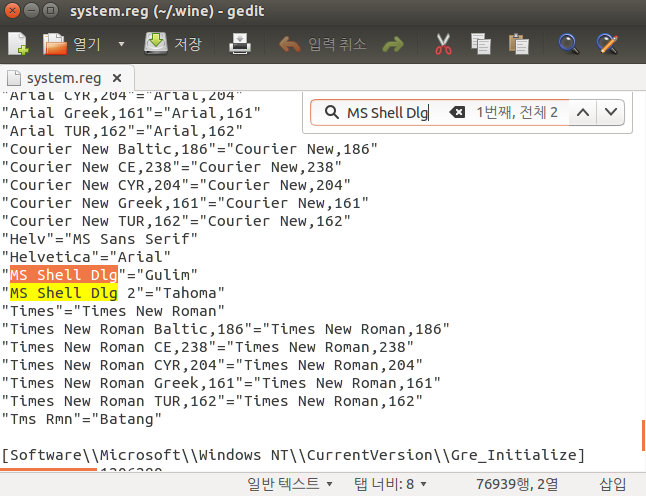Click the "Helv"="MS Sans Serif" line

100,239
